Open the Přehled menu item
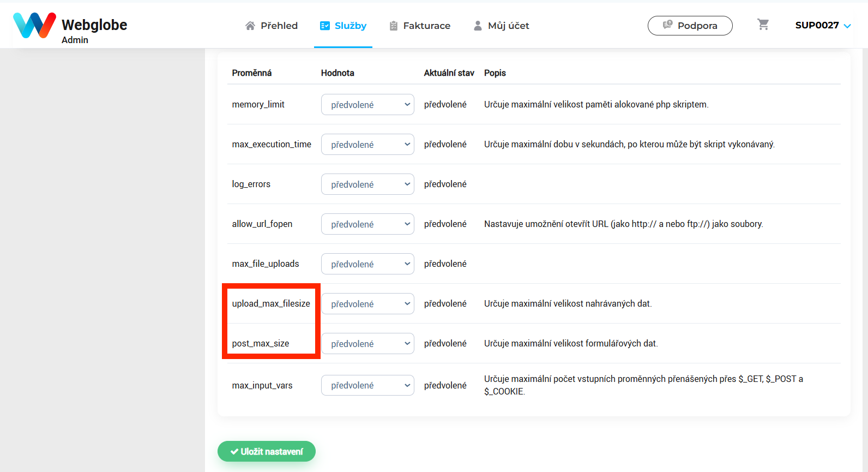Screen dimensions: 868x472 (272, 26)
